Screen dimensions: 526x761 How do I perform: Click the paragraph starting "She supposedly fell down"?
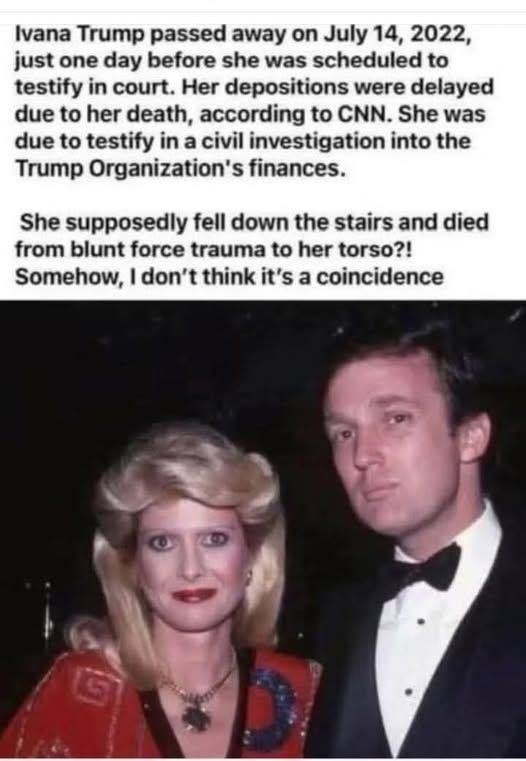(x=251, y=249)
